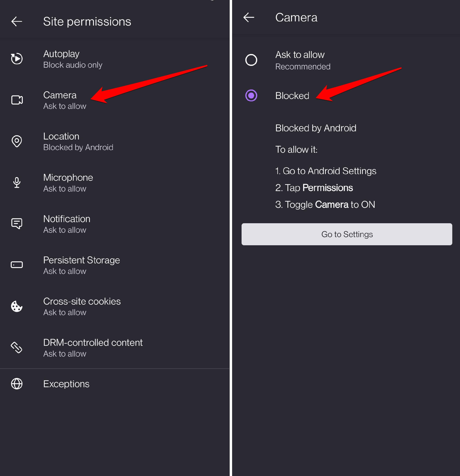Click the globe icon beside Exceptions
The height and width of the screenshot is (476, 460).
click(17, 384)
